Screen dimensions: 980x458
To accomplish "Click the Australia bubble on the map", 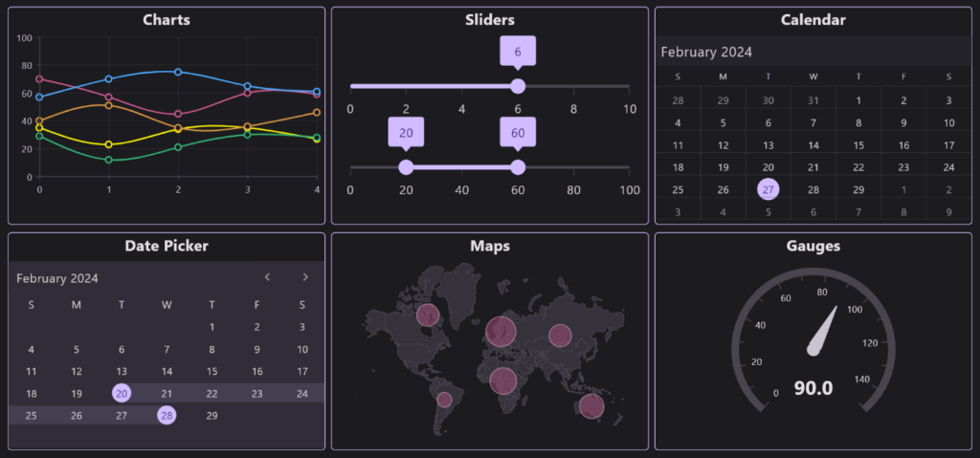I will 591,406.
